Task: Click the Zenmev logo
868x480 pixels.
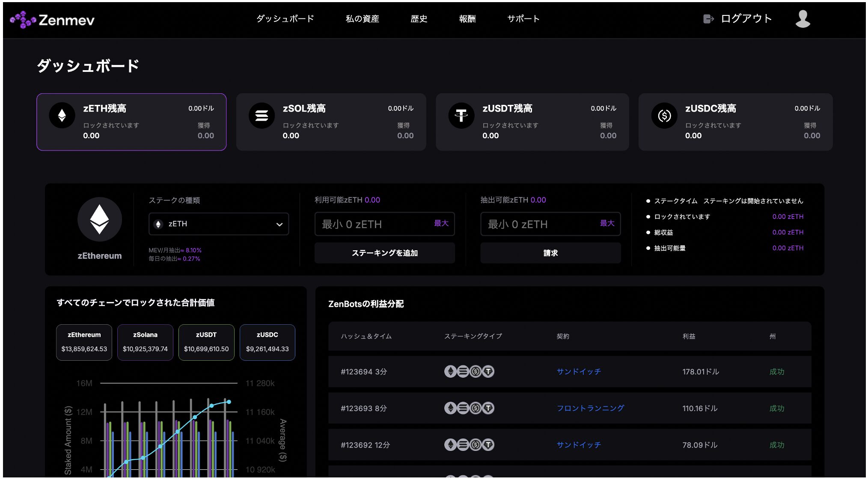Action: coord(52,20)
